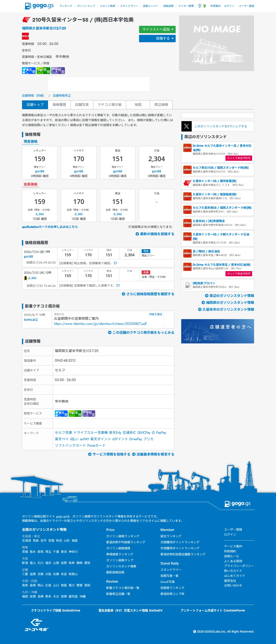This screenshot has height=644, width=276.
Task: Click ネットで来店予約可 under Dr.Drive セルフ久留米インター店
Action: tap(239, 158)
